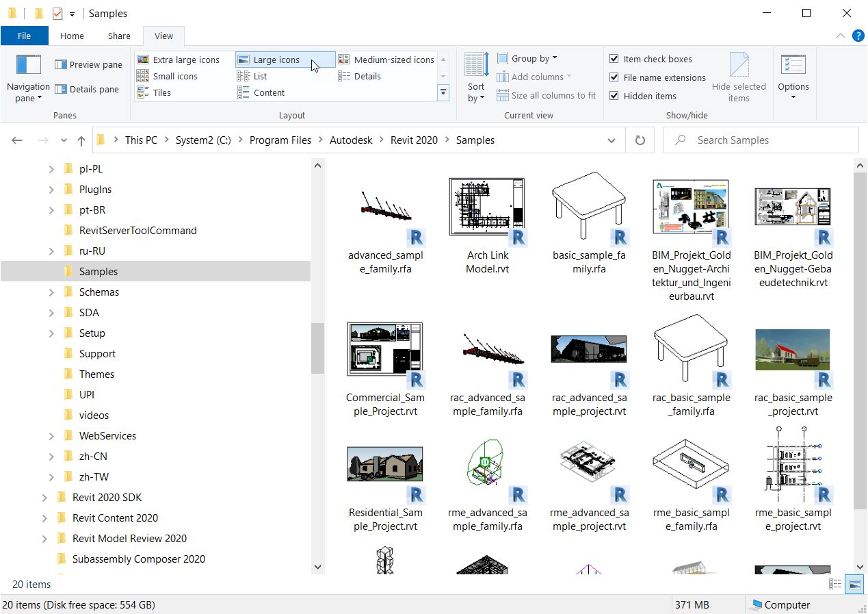Screen dimensions: 868x614
Task: Toggle the Details pane
Action: click(87, 89)
